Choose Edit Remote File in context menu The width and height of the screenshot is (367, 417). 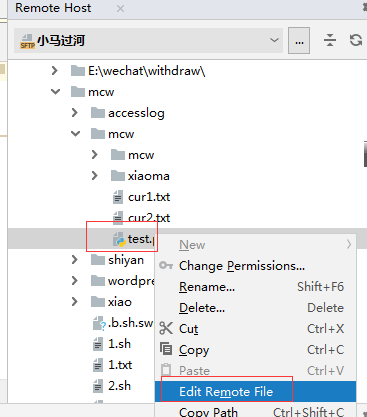pyautogui.click(x=255, y=392)
